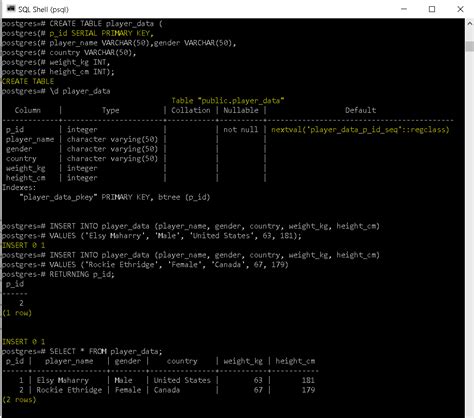This screenshot has height=418, width=474.
Task: Click the 'Default' column header
Action: (360, 110)
